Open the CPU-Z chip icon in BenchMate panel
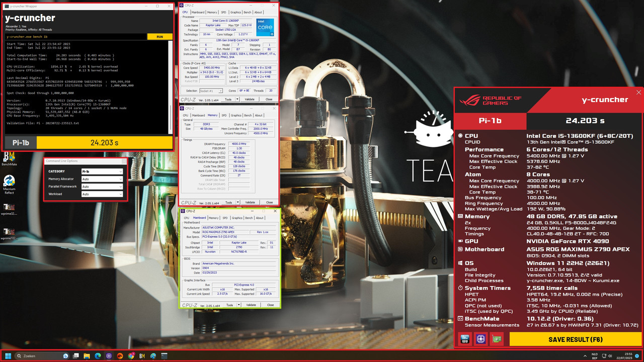The image size is (644, 362). [481, 339]
